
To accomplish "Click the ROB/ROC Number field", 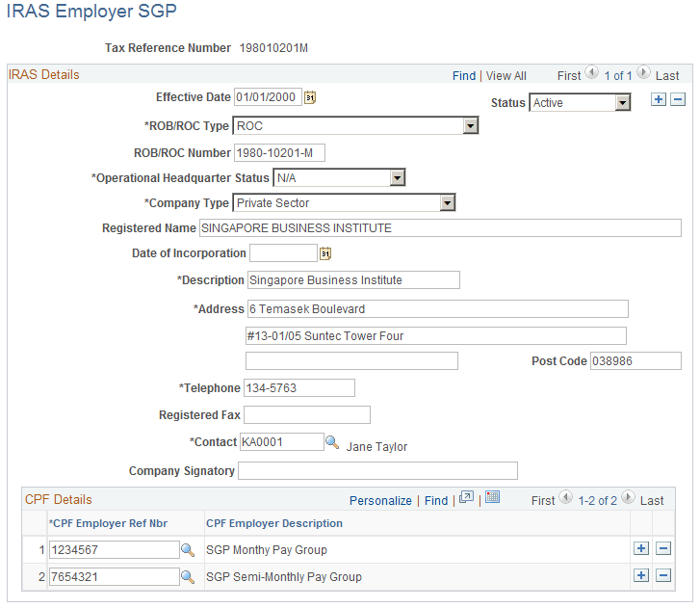I will coord(279,153).
